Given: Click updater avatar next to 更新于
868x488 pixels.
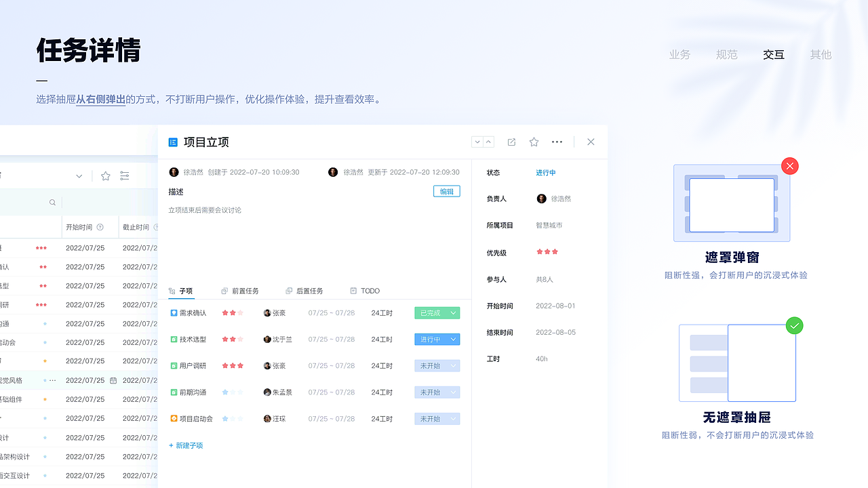Looking at the screenshot, I should point(333,172).
